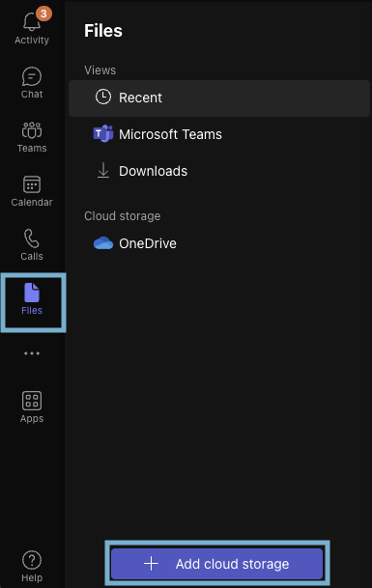Open the Chat bubble icon

click(32, 76)
